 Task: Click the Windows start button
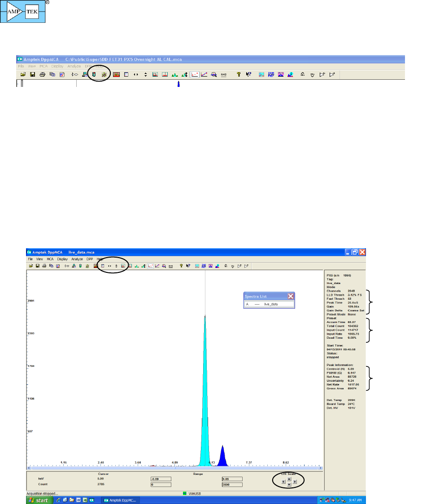pos(39,500)
